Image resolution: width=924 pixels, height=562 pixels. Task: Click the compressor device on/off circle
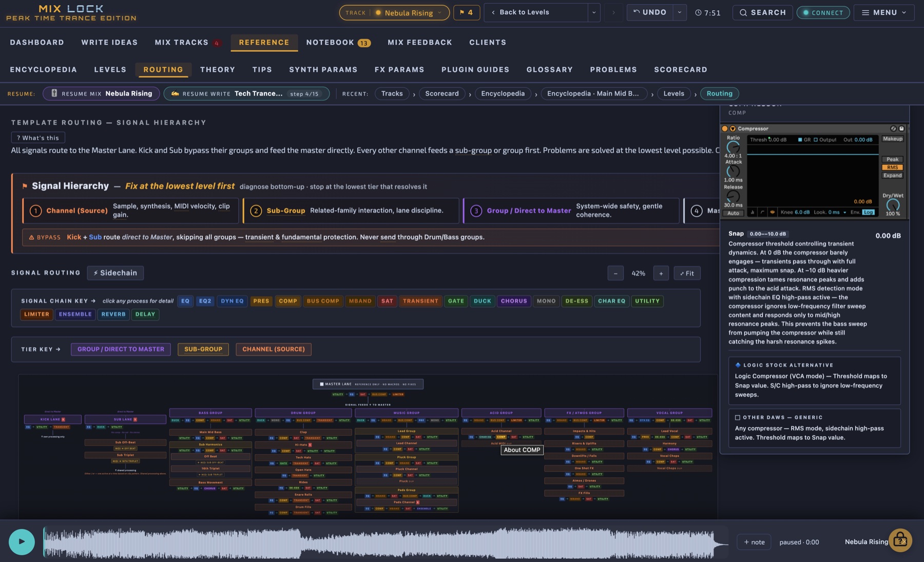pos(724,129)
